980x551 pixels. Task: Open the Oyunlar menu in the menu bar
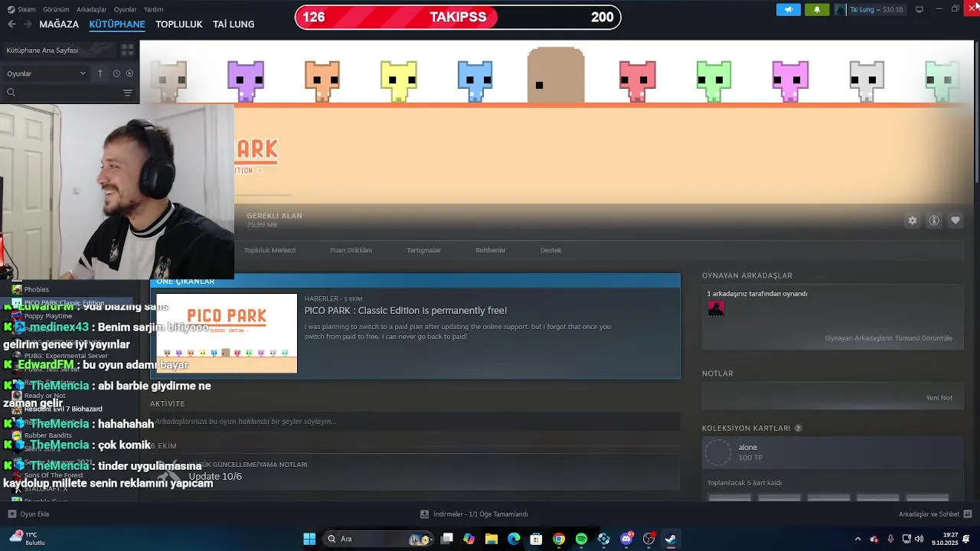click(x=125, y=9)
